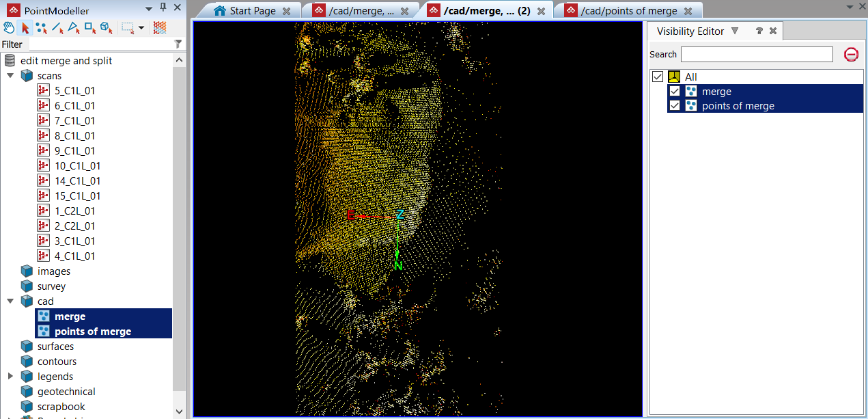
Task: Select the contours container
Action: point(57,362)
